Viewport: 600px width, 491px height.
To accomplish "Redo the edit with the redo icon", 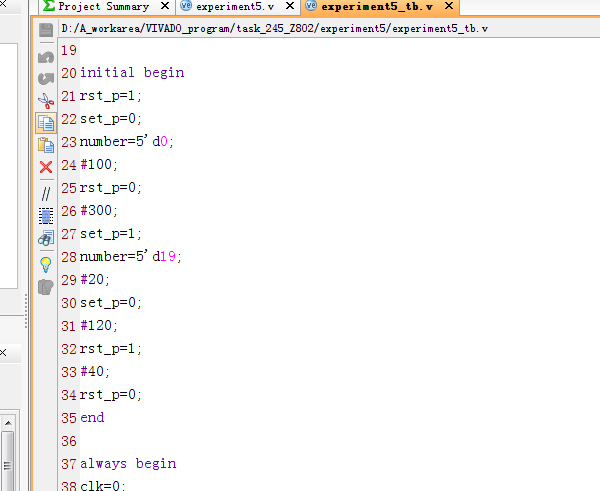I will 46,78.
